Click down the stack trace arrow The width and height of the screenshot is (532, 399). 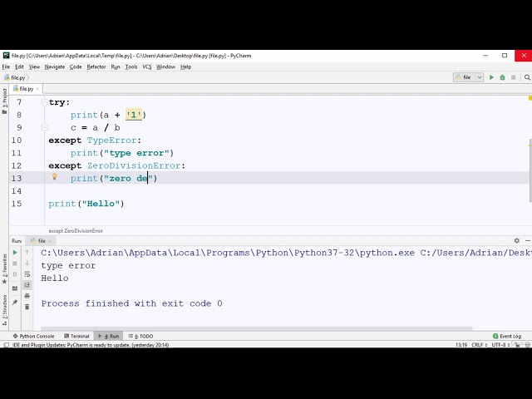pos(27,263)
